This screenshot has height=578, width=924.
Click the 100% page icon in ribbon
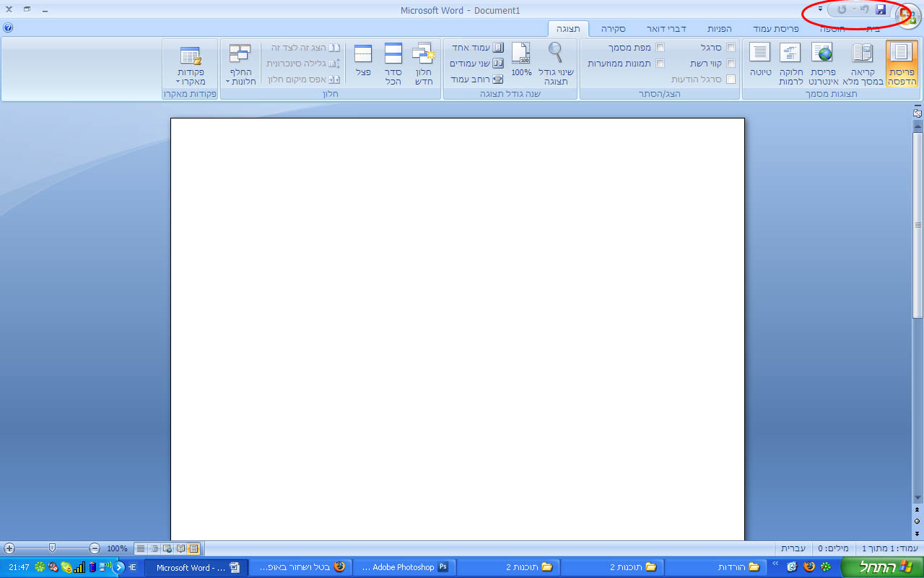(x=521, y=60)
